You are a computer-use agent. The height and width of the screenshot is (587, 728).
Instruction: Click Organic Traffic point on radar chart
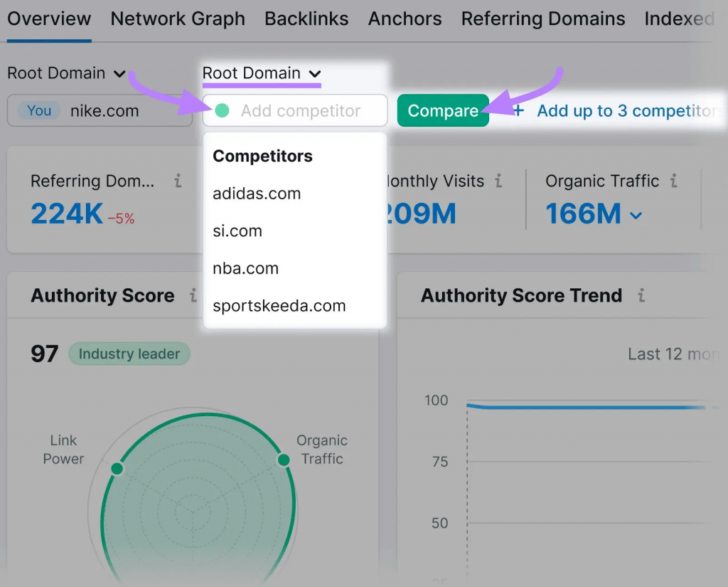click(284, 460)
